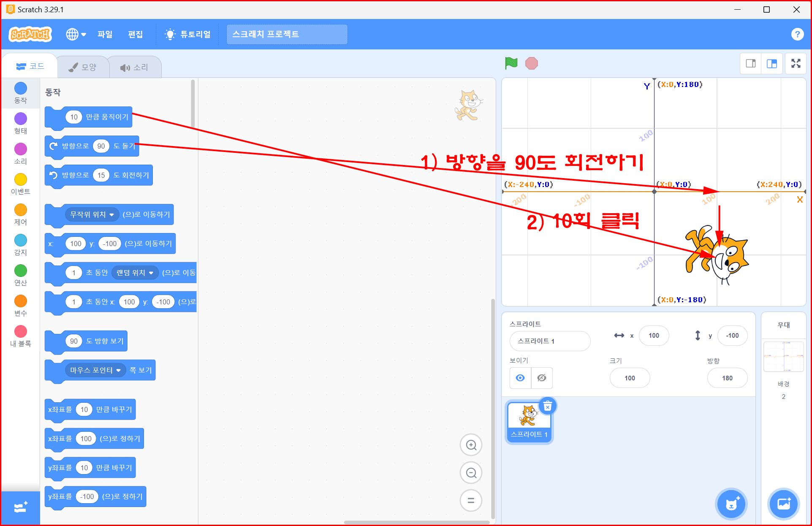Hide the sprite with crossed-eye icon

coord(542,378)
